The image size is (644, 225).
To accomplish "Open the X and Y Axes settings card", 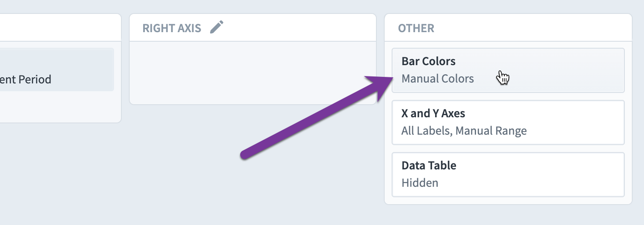I will [508, 122].
